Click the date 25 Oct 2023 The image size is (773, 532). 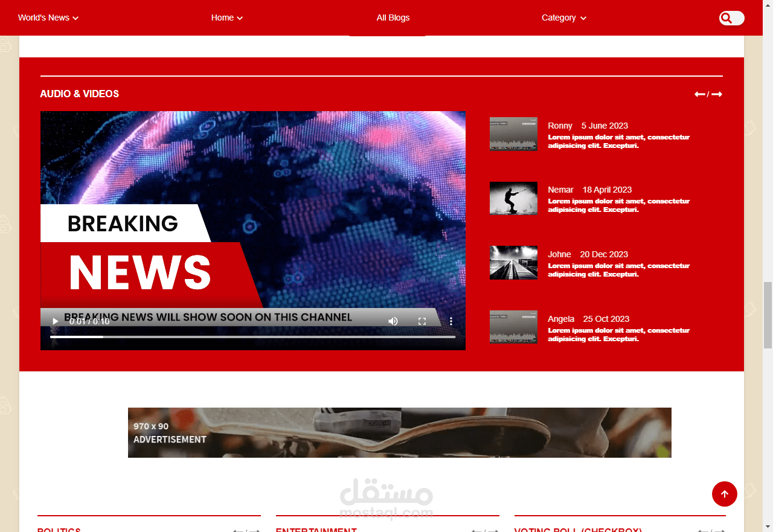pyautogui.click(x=606, y=319)
